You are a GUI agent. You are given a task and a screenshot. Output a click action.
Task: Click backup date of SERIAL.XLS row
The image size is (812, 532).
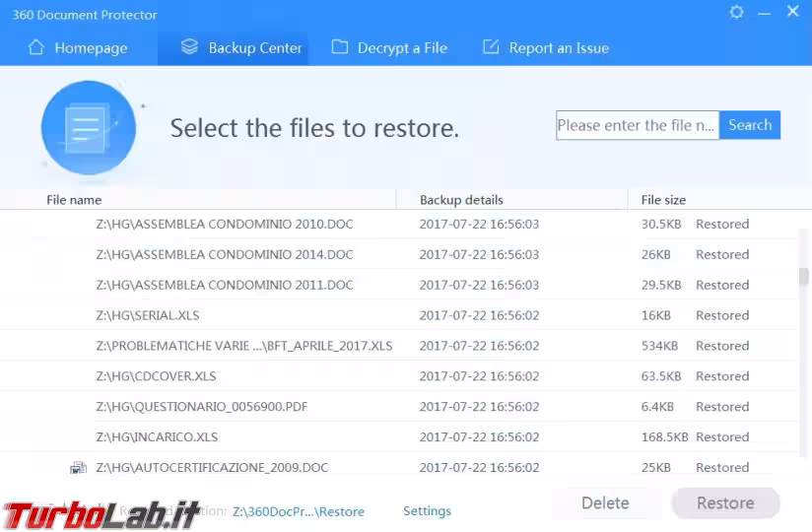point(479,315)
